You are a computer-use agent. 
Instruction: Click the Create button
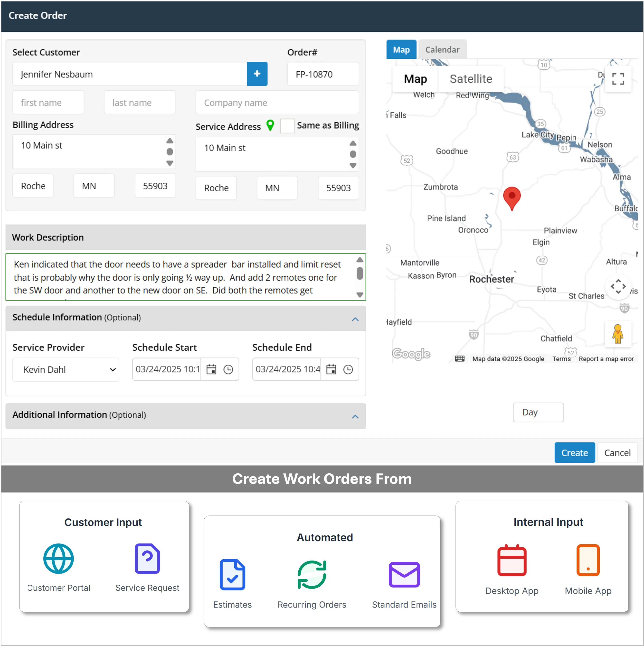574,452
